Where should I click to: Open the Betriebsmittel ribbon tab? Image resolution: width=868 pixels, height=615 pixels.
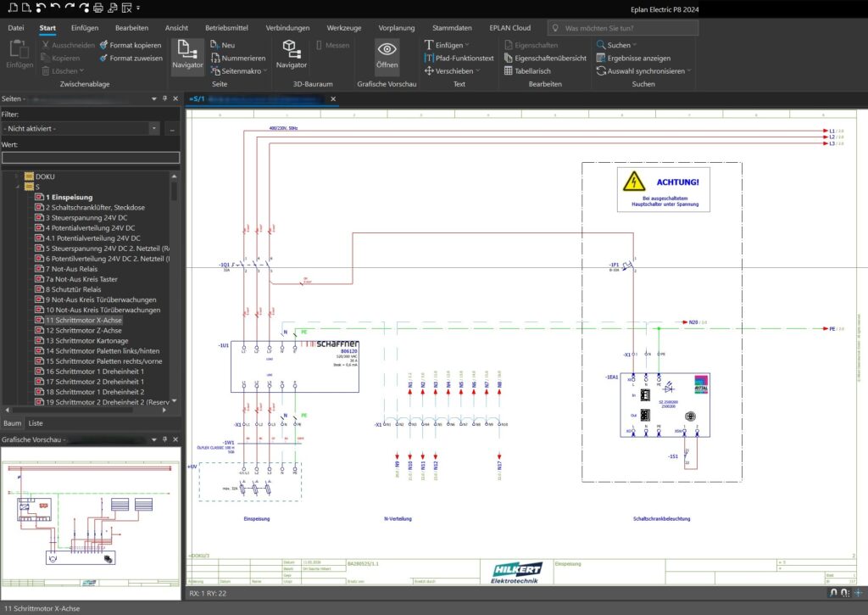coord(228,27)
